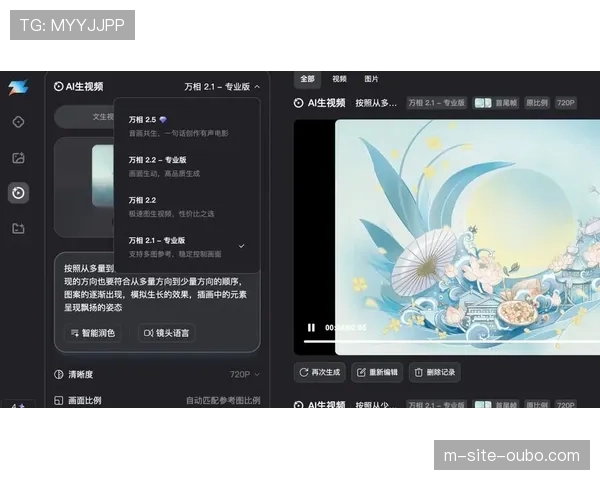The width and height of the screenshot is (600, 480).
Task: Click the first record's prompt text 按照从多…
Action: click(376, 103)
